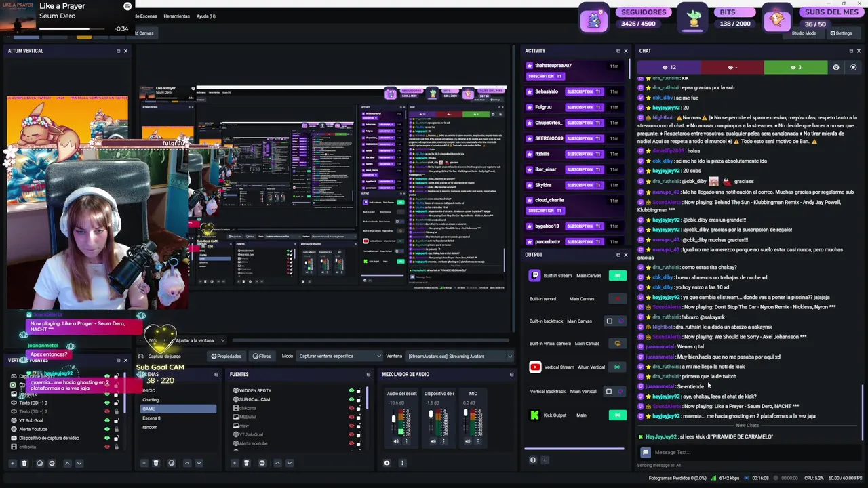Open audio mixer advanced settings gear
This screenshot has width=868, height=488.
coord(387,463)
